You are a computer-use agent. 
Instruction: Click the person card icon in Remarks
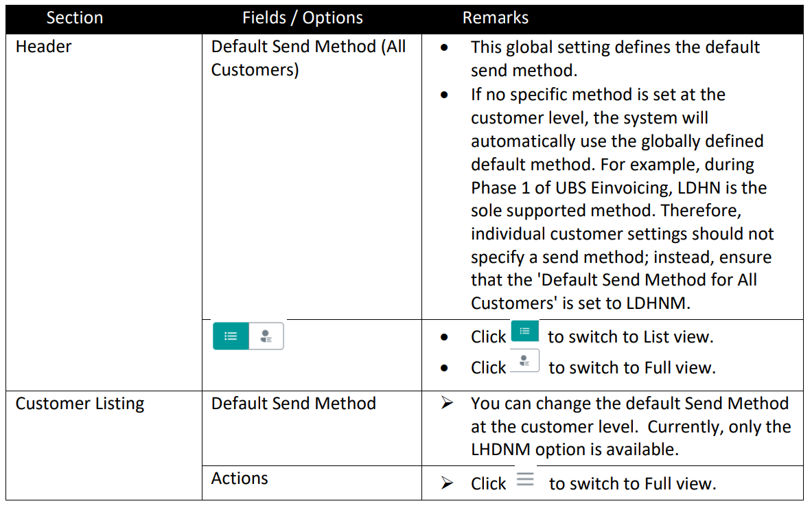[x=524, y=360]
